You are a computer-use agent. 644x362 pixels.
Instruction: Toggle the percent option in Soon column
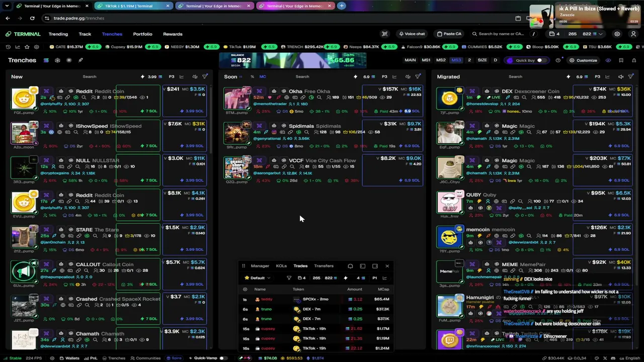click(252, 77)
